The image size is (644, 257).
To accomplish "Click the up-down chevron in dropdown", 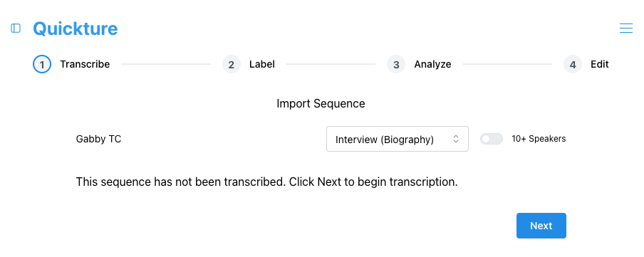I will click(455, 139).
